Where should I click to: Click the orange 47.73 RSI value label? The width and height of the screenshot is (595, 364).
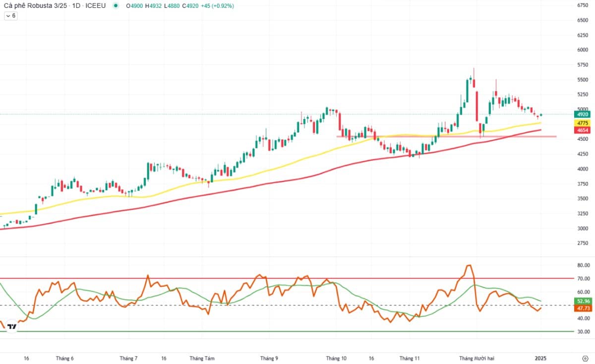(x=582, y=308)
